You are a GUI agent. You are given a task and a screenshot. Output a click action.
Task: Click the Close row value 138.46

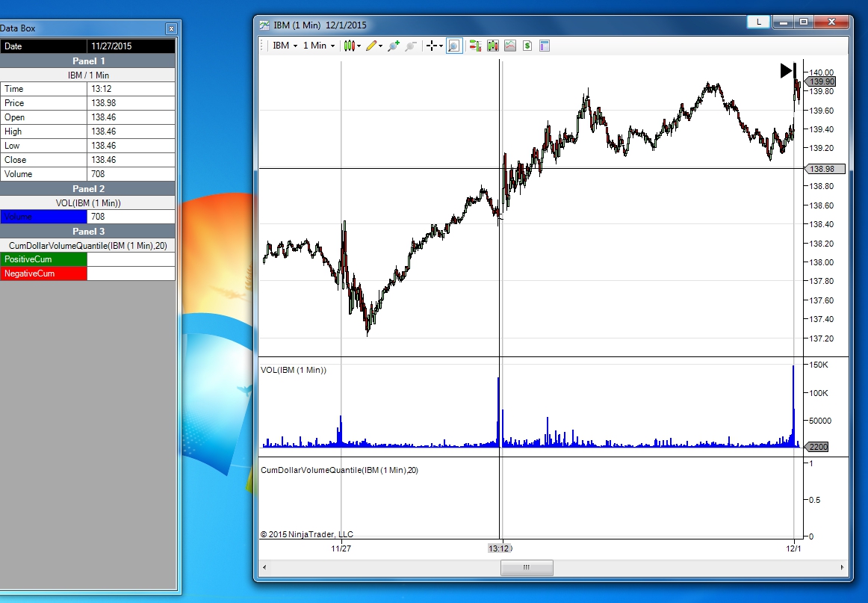[x=131, y=160]
